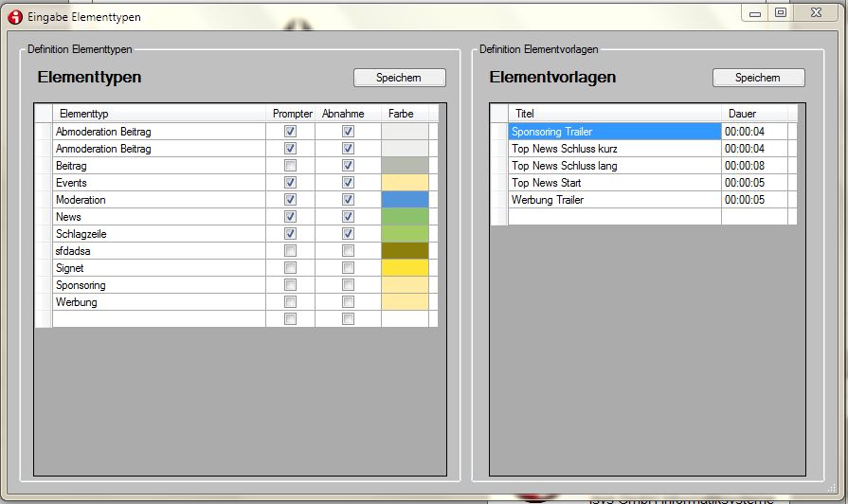Click the Dauer cell of Top News Schluss lang

753,166
